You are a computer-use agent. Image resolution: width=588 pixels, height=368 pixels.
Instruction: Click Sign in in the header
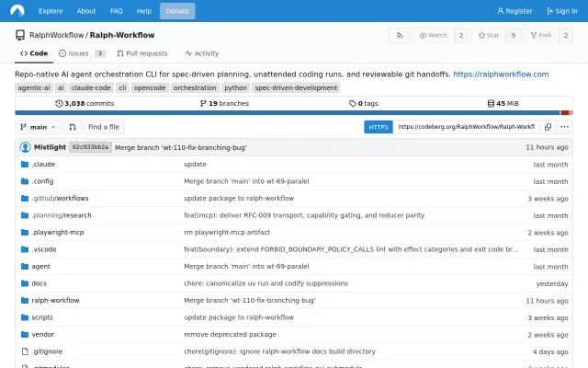[562, 11]
